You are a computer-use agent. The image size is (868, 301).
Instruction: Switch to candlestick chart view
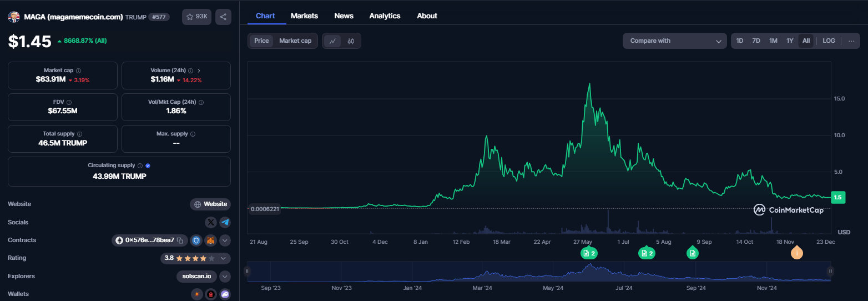(x=351, y=41)
